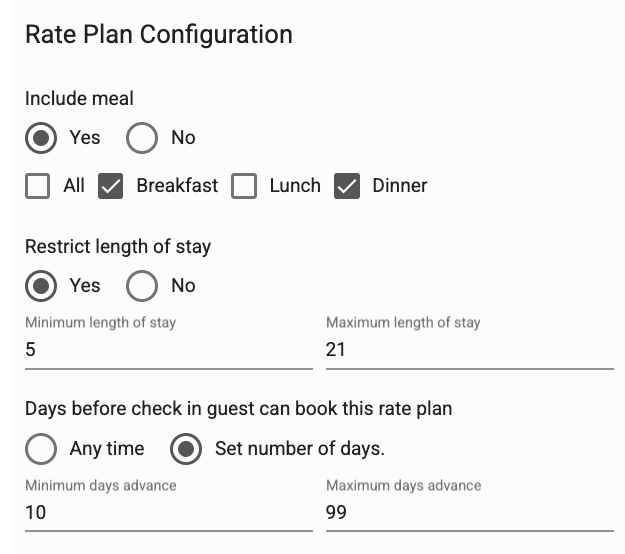Select the Any time booking option
The height and width of the screenshot is (554, 625).
(41, 449)
